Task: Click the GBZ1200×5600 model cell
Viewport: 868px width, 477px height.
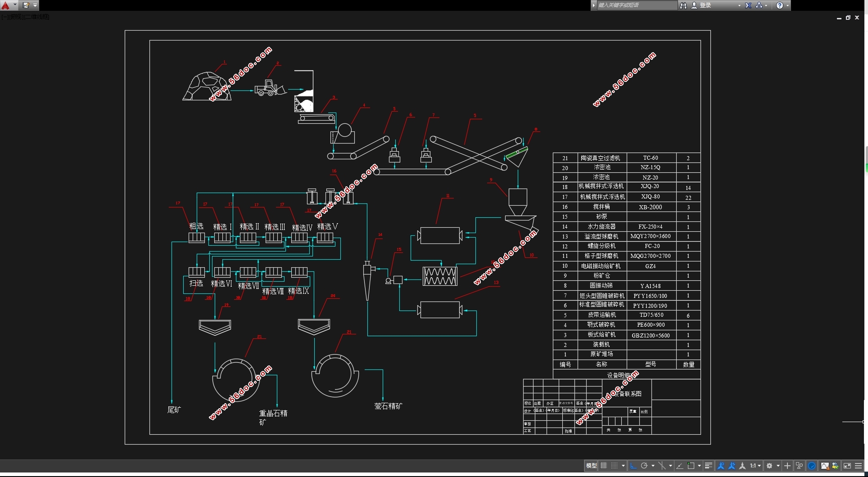Action: pos(651,335)
